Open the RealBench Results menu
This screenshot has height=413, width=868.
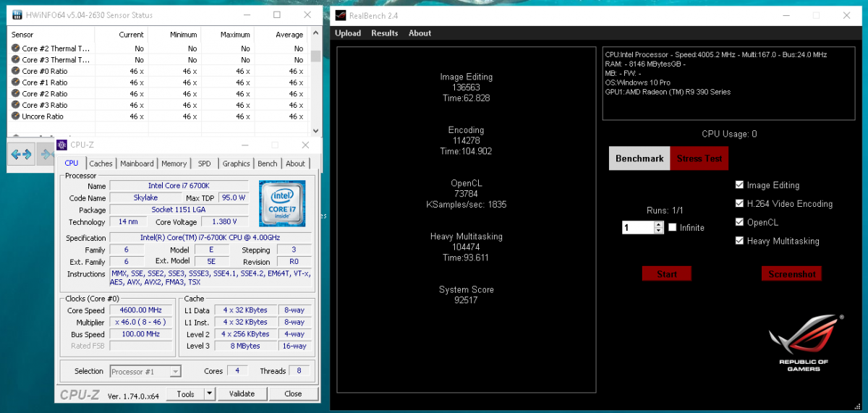click(x=385, y=33)
